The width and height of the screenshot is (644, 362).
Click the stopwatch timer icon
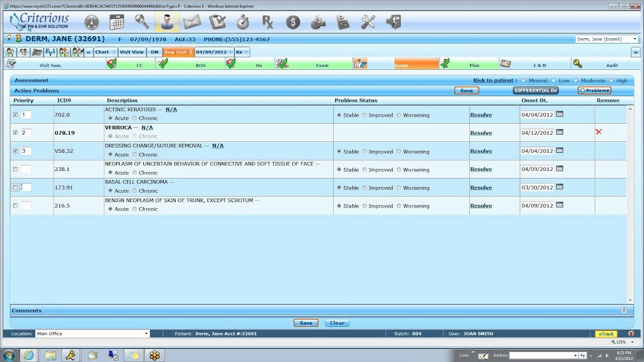coord(243,22)
